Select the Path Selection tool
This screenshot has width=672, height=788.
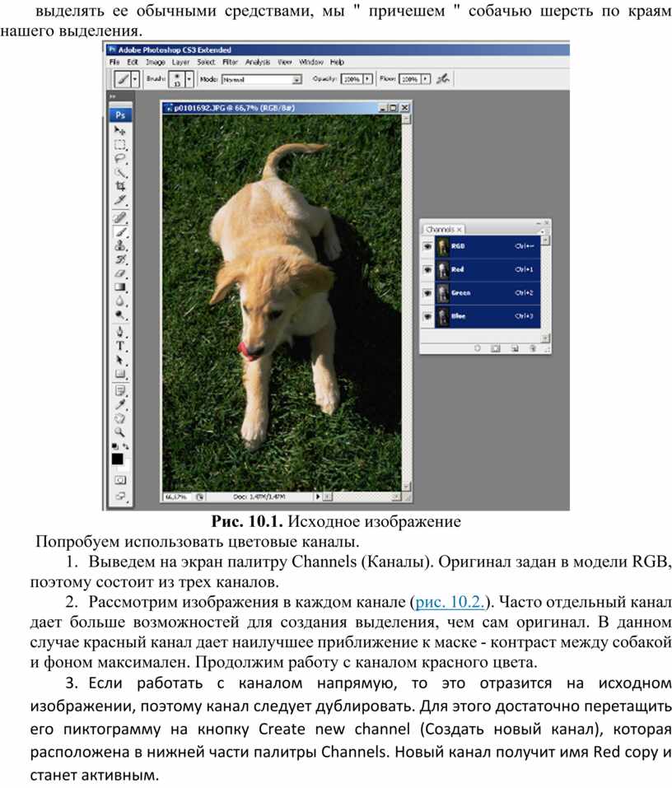tap(119, 360)
